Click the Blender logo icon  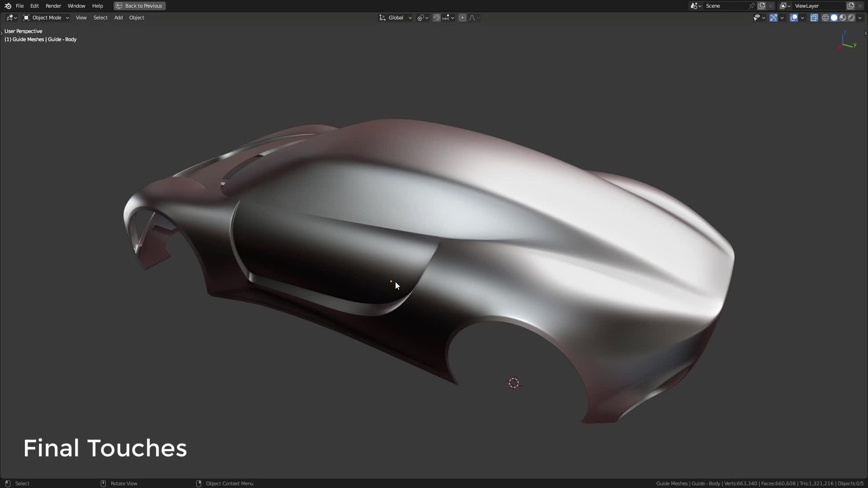(8, 6)
